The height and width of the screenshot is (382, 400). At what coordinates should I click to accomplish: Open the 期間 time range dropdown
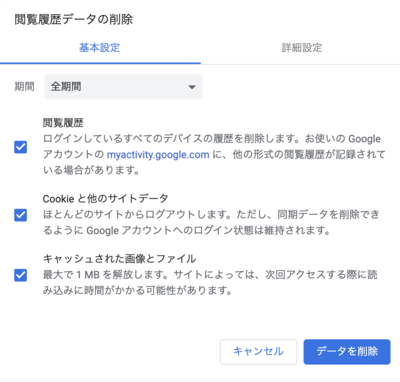[x=123, y=87]
